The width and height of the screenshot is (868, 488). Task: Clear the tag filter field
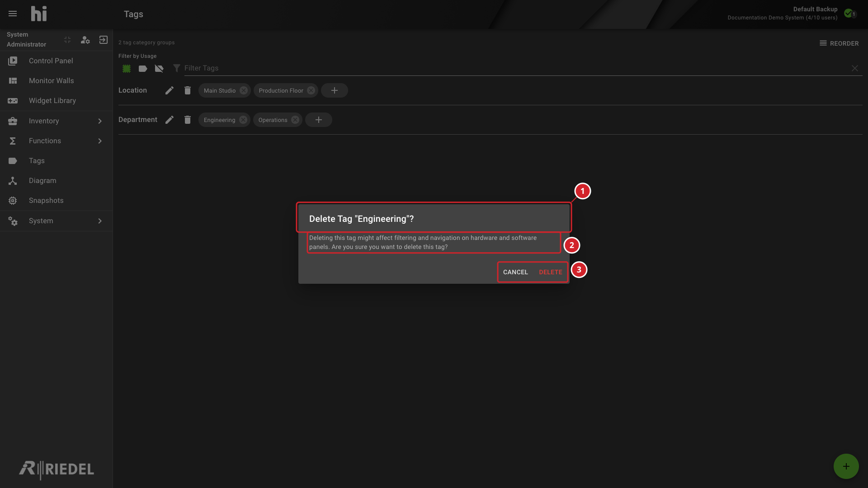click(855, 68)
